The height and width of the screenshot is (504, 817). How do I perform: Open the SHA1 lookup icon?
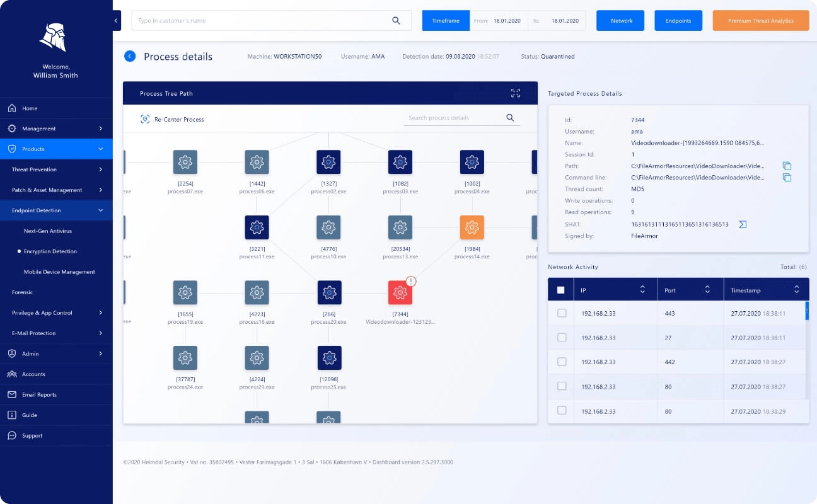[743, 224]
